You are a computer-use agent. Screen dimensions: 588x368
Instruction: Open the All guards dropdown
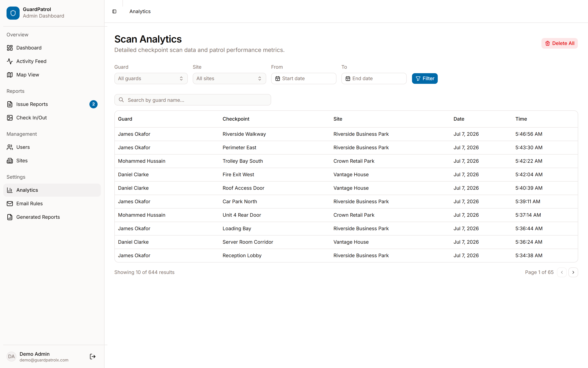(x=151, y=79)
